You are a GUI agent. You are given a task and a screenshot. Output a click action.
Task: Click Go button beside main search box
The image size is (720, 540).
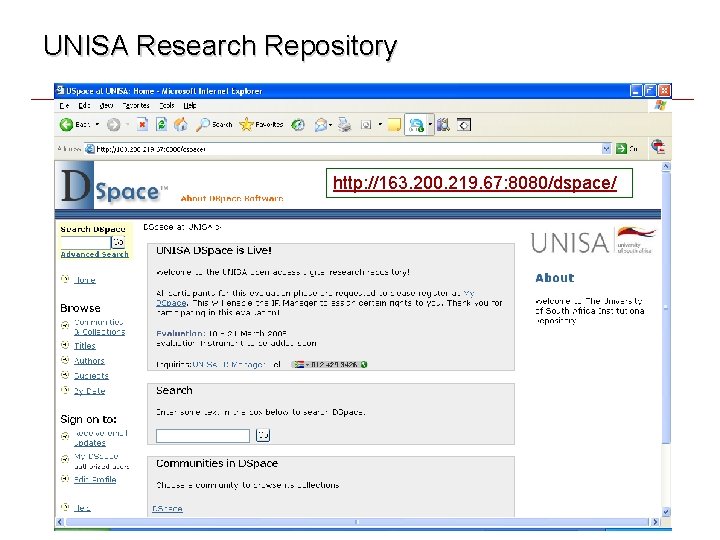pos(263,435)
